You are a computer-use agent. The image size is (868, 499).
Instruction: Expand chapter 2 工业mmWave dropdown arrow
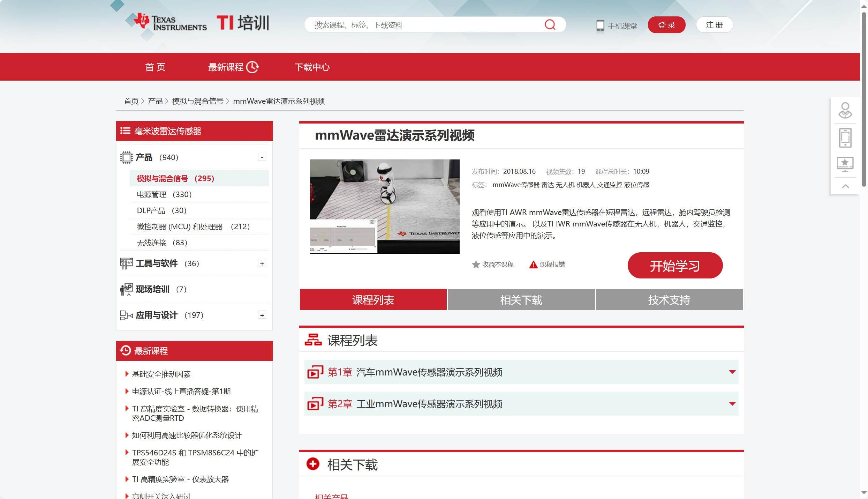(x=732, y=404)
